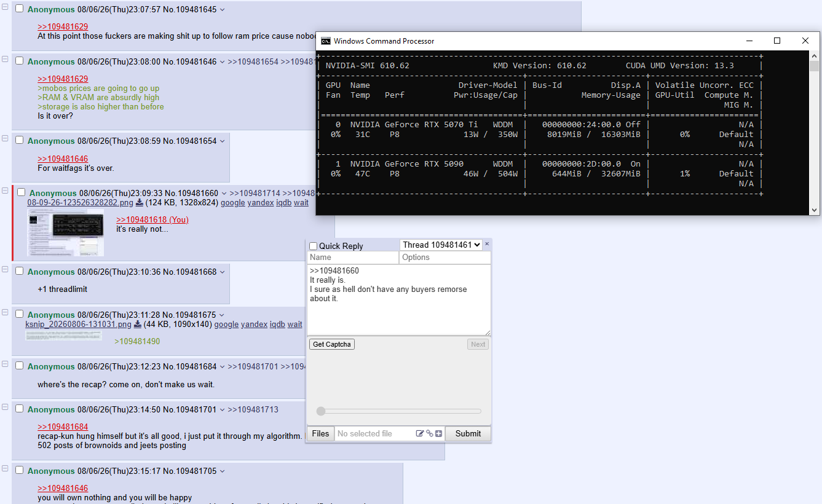Select the checkbox for post 109481660
This screenshot has width=822, height=504.
click(x=22, y=192)
